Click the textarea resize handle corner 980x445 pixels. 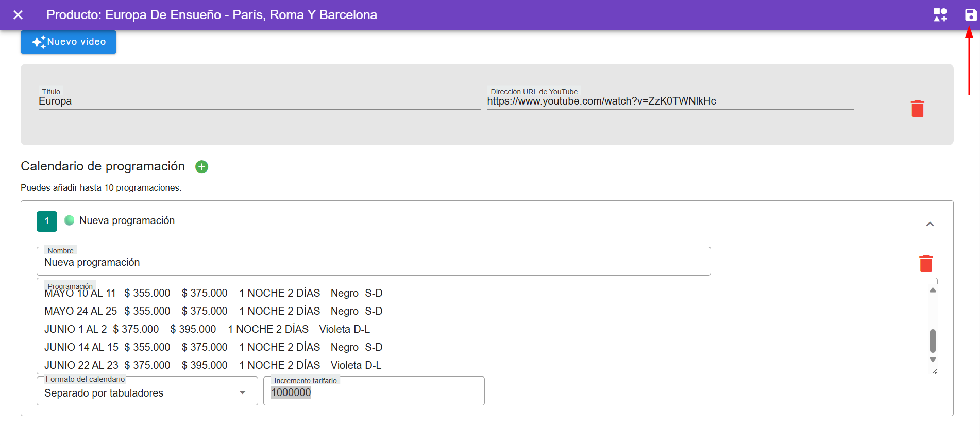(934, 371)
